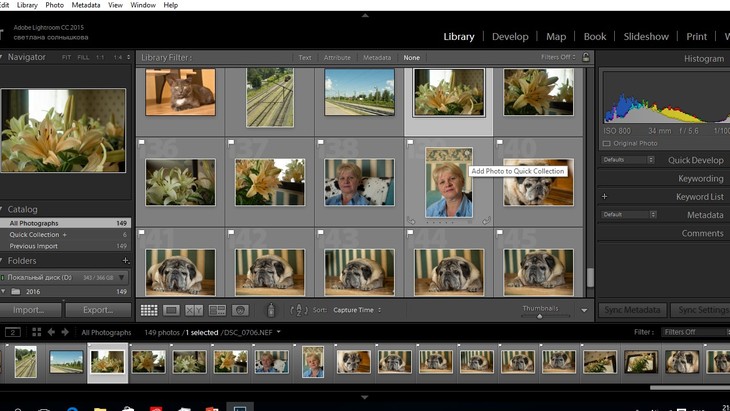
Task: Open Quick Develop Defaults preset dropdown
Action: point(628,160)
